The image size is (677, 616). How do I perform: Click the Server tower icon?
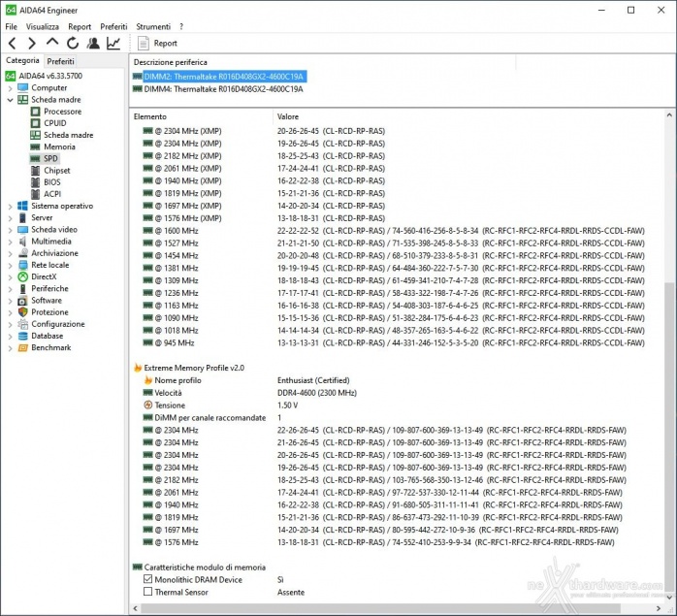tap(22, 217)
